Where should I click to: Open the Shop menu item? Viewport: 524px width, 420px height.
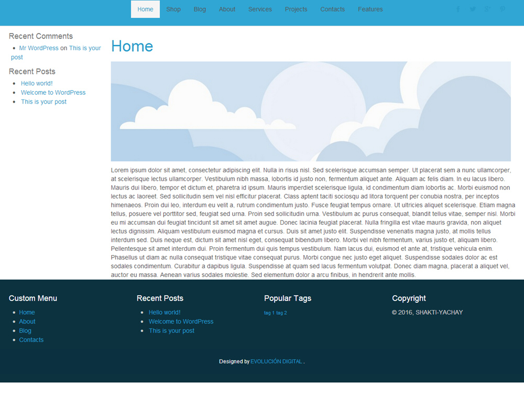pos(173,9)
